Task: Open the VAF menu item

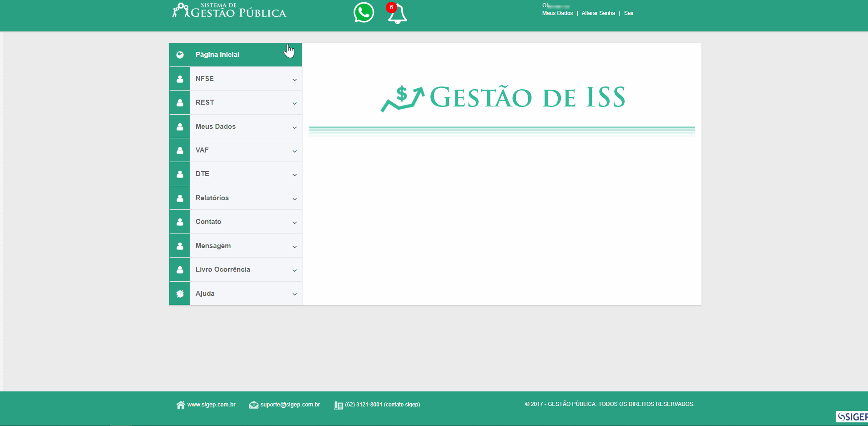Action: (x=236, y=150)
